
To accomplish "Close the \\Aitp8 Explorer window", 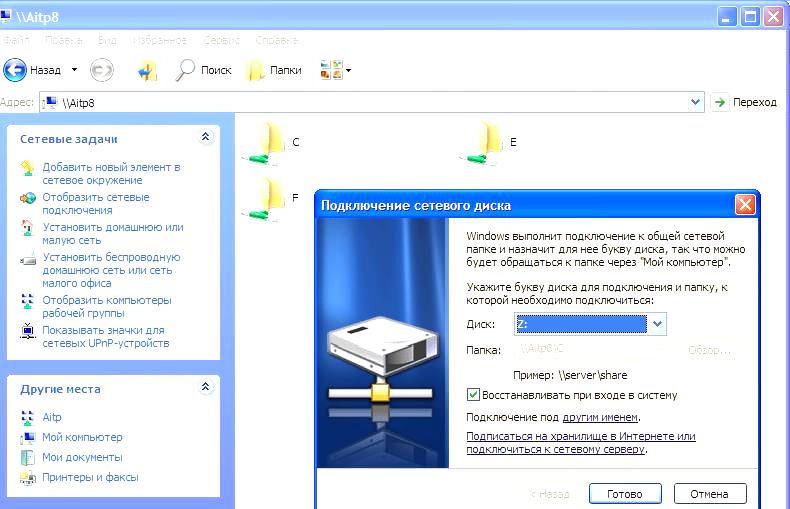I will click(774, 17).
